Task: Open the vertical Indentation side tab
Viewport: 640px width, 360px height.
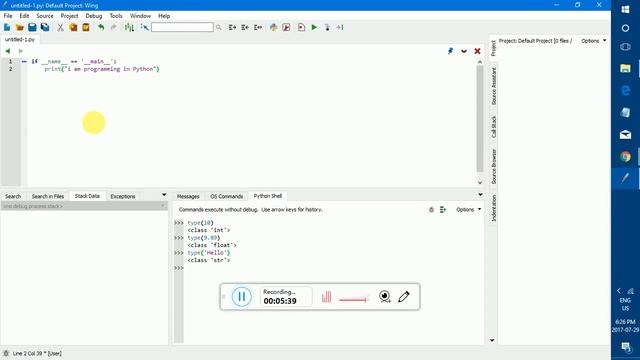Action: tap(493, 208)
